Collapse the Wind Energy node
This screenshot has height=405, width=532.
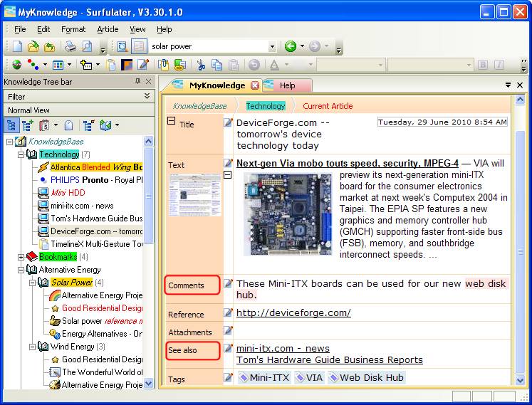(33, 347)
